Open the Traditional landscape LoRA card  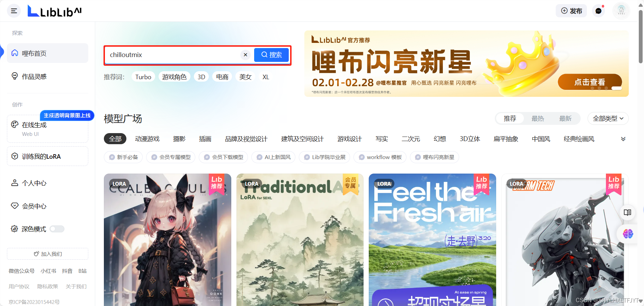pyautogui.click(x=300, y=240)
